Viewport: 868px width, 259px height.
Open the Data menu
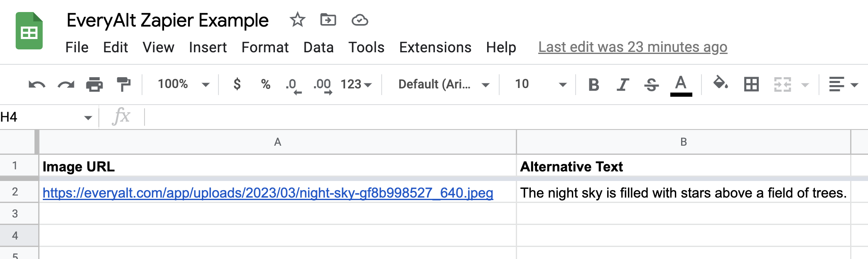(319, 47)
